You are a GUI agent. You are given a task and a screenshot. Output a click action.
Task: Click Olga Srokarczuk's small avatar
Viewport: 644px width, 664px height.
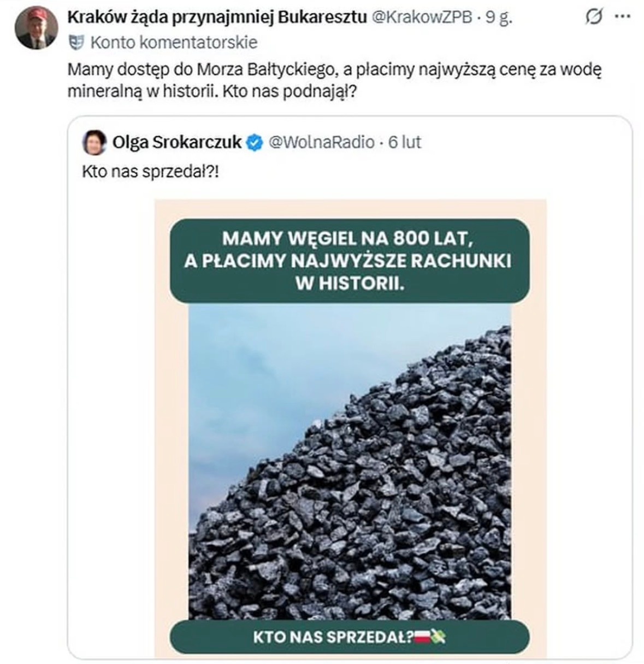(93, 143)
